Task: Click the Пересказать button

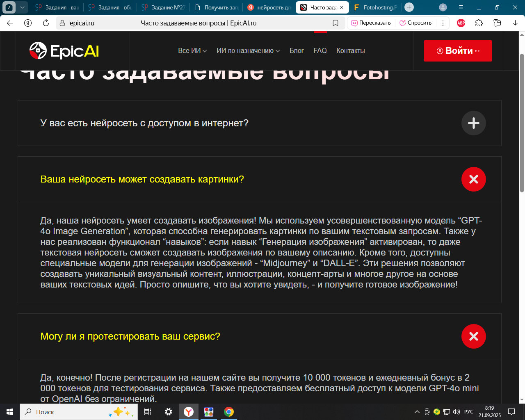Action: [371, 23]
